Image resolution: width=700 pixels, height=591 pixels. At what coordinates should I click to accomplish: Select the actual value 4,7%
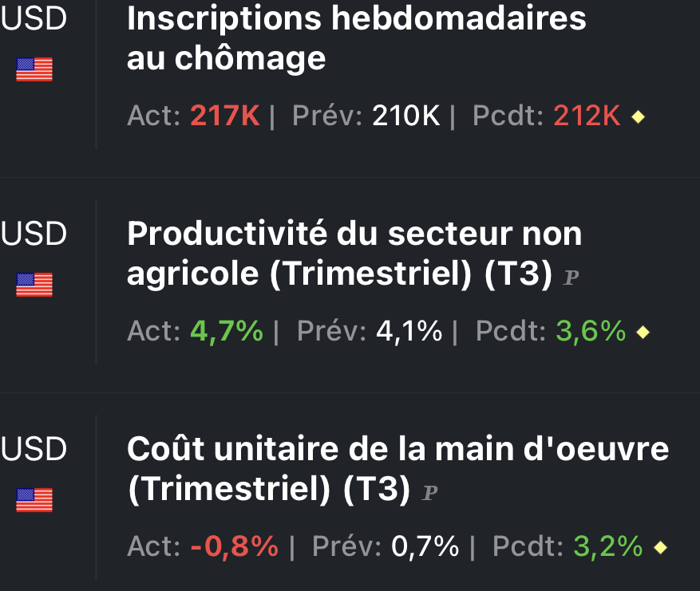point(227,332)
